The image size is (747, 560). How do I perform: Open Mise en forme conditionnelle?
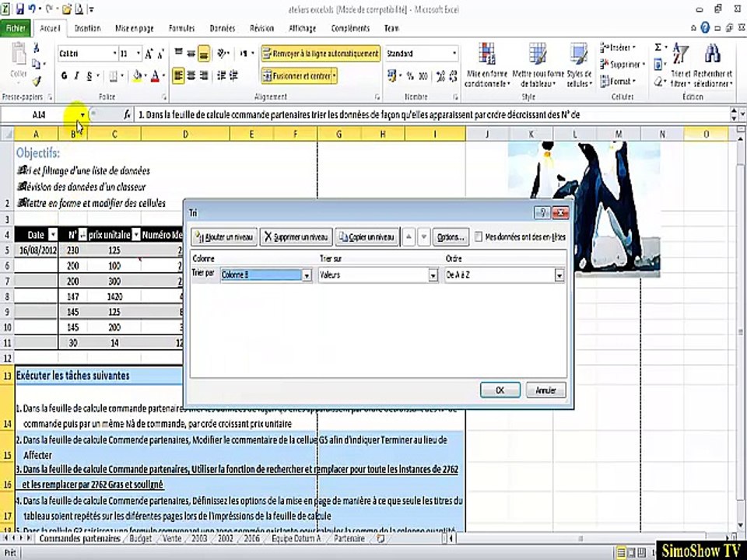tap(487, 65)
